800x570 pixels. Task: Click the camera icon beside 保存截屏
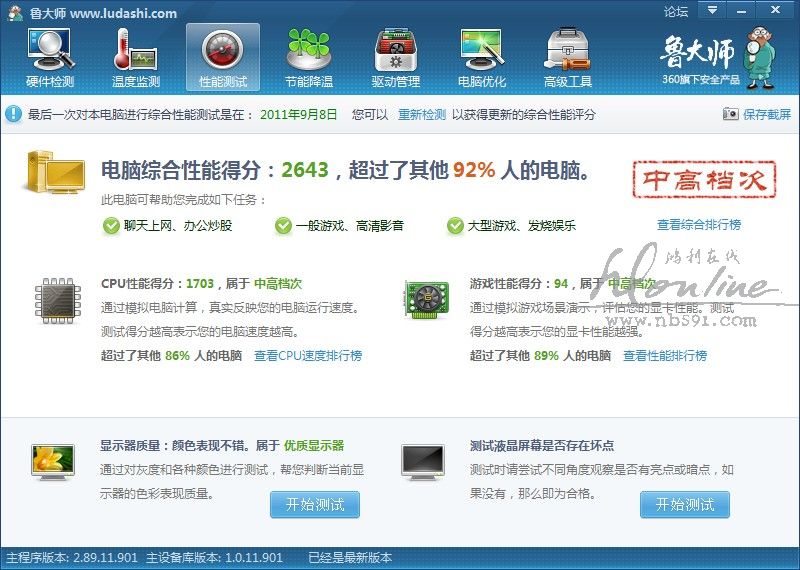coord(730,114)
